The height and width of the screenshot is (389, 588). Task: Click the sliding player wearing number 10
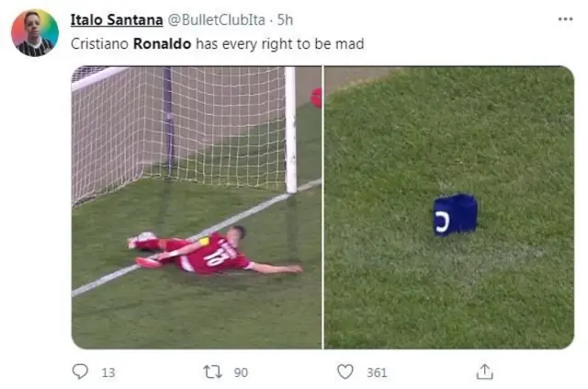click(214, 250)
